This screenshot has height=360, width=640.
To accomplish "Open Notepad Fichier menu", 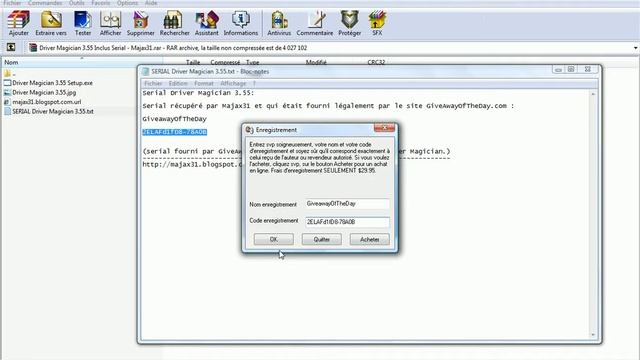I will pos(153,83).
